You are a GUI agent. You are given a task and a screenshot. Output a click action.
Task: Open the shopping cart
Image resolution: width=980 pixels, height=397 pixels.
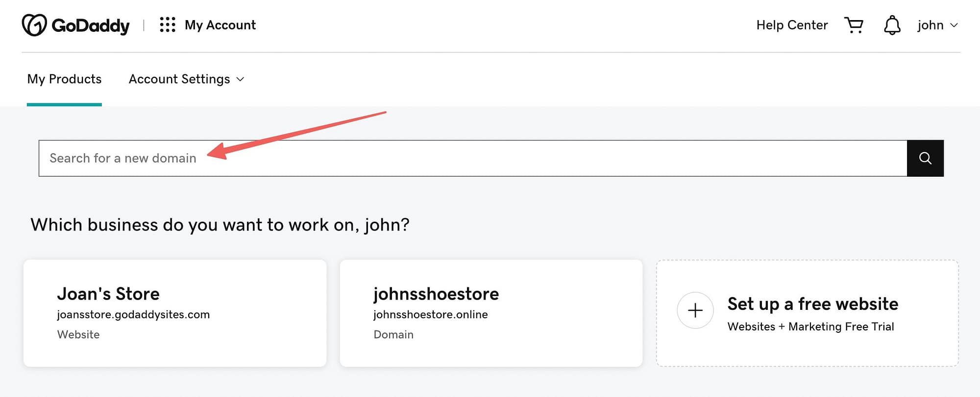point(854,24)
